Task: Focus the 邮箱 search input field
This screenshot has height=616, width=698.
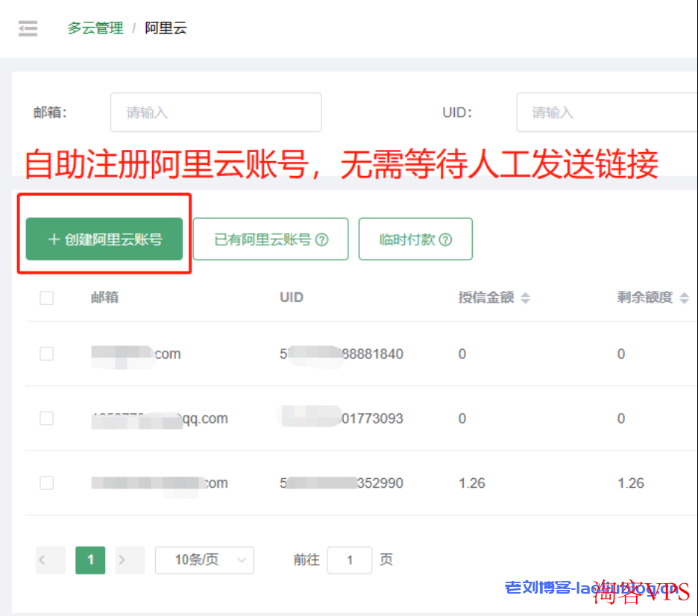Action: [x=216, y=112]
